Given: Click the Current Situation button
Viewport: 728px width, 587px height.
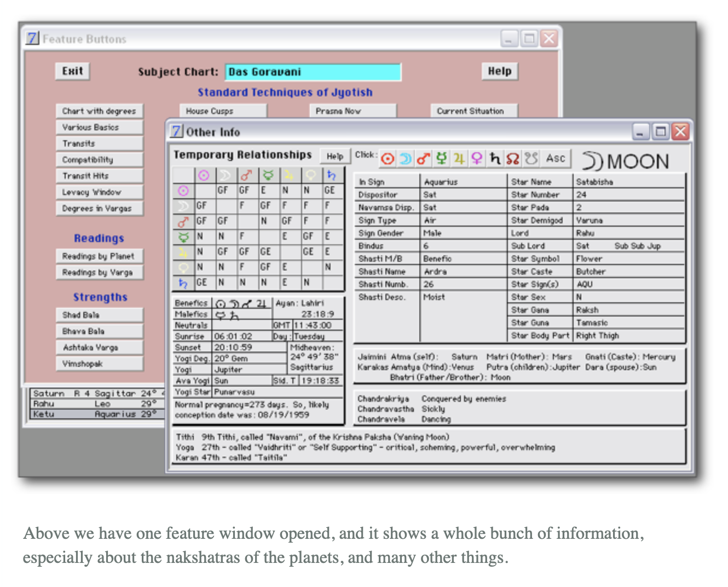Looking at the screenshot, I should pos(473,111).
